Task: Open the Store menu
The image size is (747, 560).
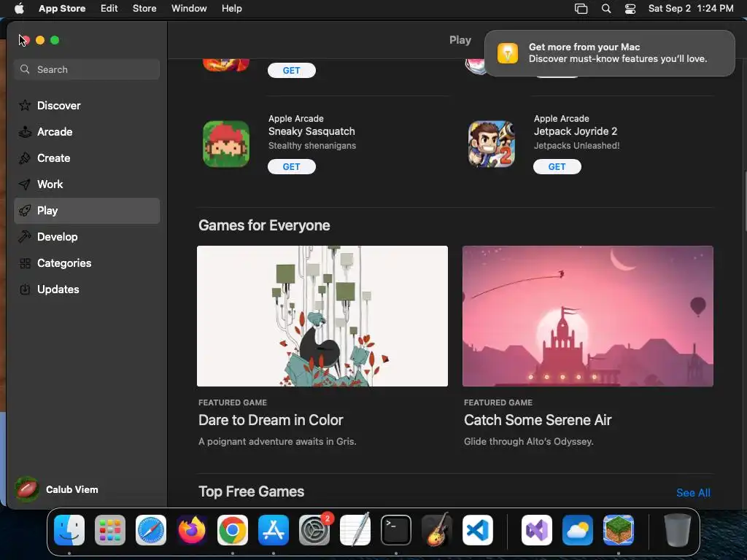Action: (144, 9)
